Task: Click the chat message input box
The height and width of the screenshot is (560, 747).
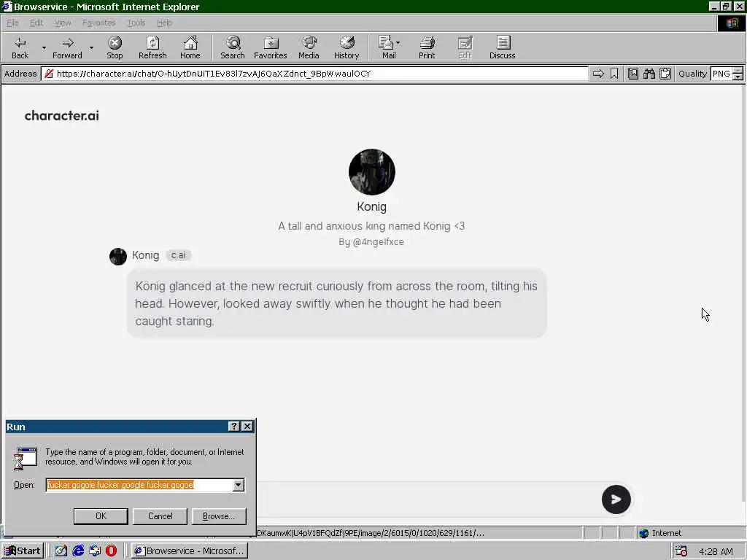Action: click(x=426, y=499)
